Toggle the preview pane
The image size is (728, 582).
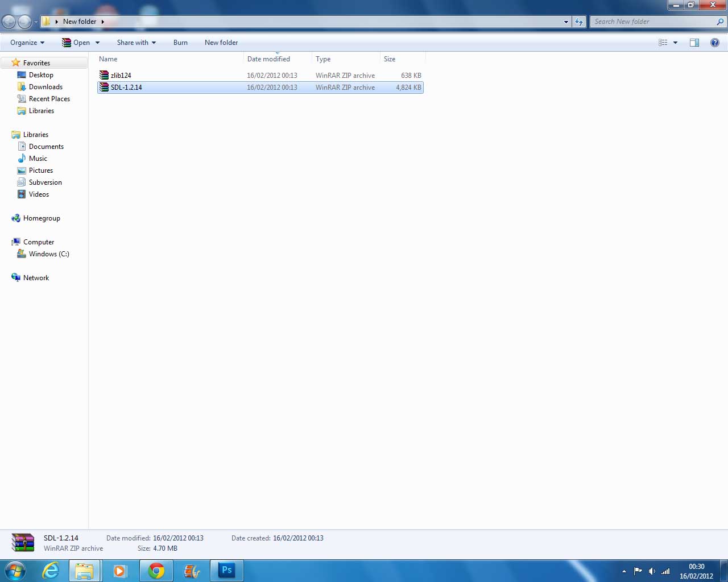coord(694,43)
